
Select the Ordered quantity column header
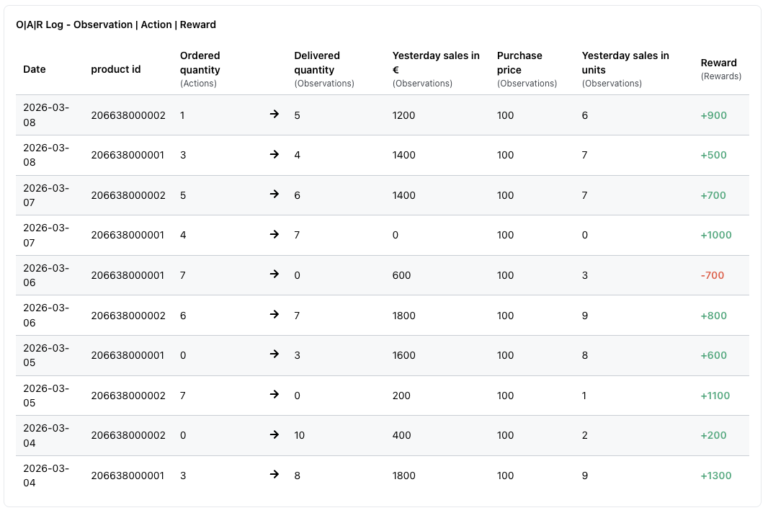coord(200,63)
